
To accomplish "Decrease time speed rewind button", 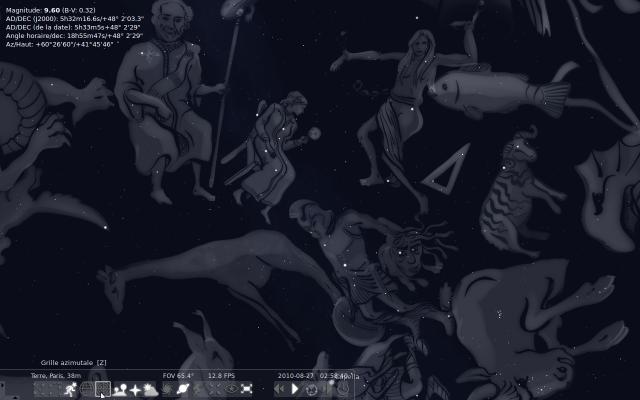I will pyautogui.click(x=277, y=389).
